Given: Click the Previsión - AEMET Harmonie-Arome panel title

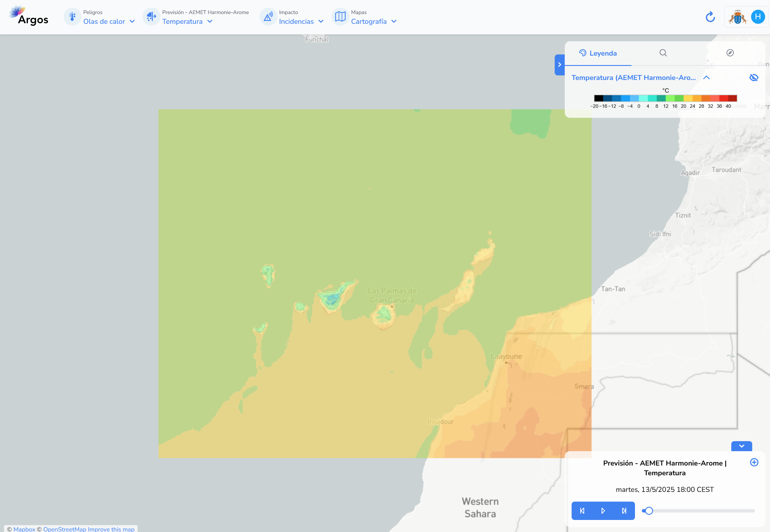Looking at the screenshot, I should coord(665,468).
